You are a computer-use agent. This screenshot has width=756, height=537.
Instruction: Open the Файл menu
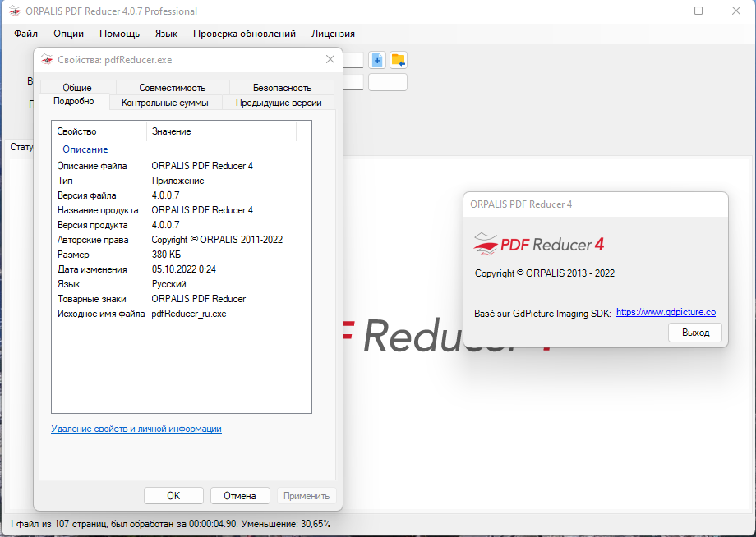(x=26, y=34)
